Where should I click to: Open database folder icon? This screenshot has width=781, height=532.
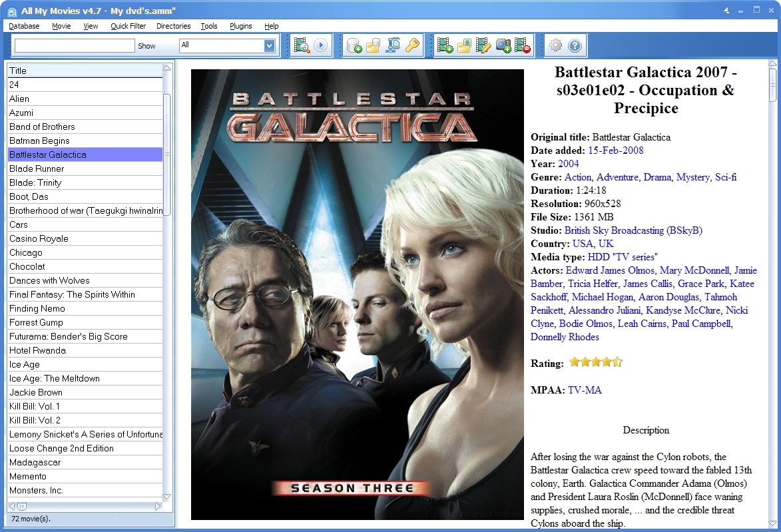pyautogui.click(x=373, y=45)
